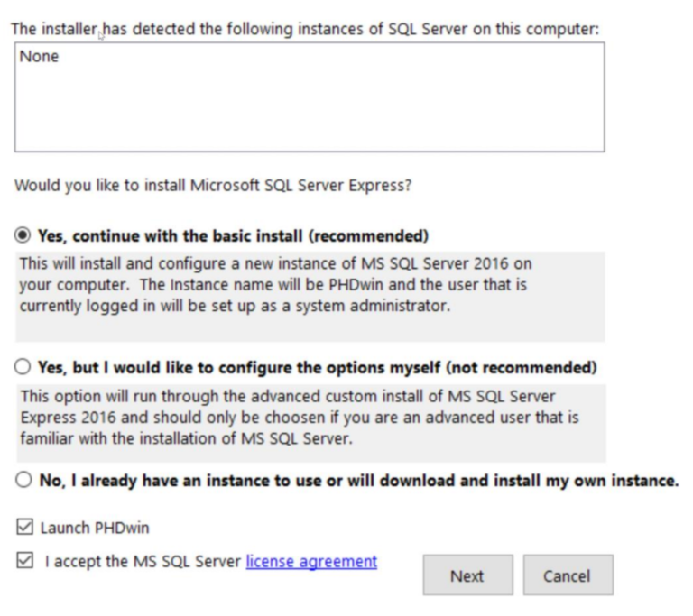Image resolution: width=693 pixels, height=616 pixels.
Task: Choose the configure options myself radio button
Action: click(x=23, y=368)
